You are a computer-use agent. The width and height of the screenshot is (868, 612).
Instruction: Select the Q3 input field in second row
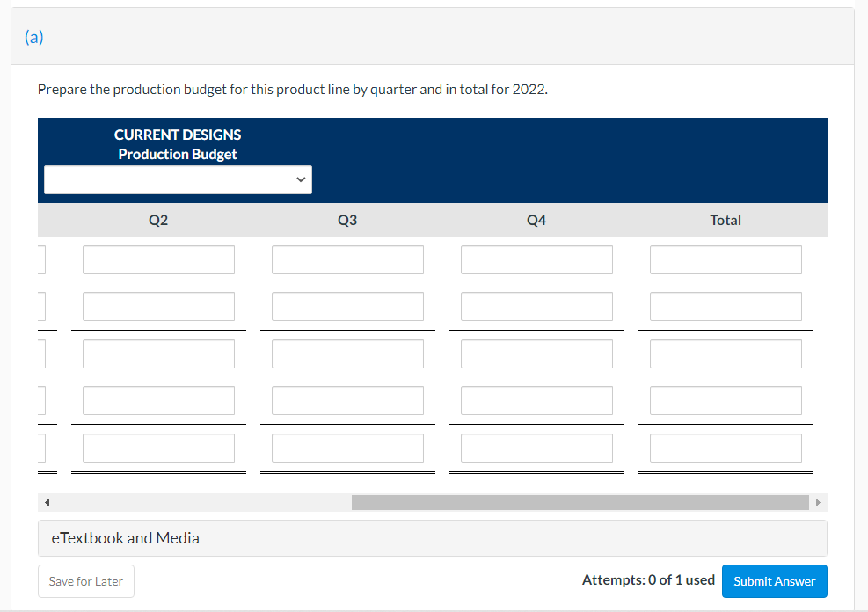[x=347, y=307]
